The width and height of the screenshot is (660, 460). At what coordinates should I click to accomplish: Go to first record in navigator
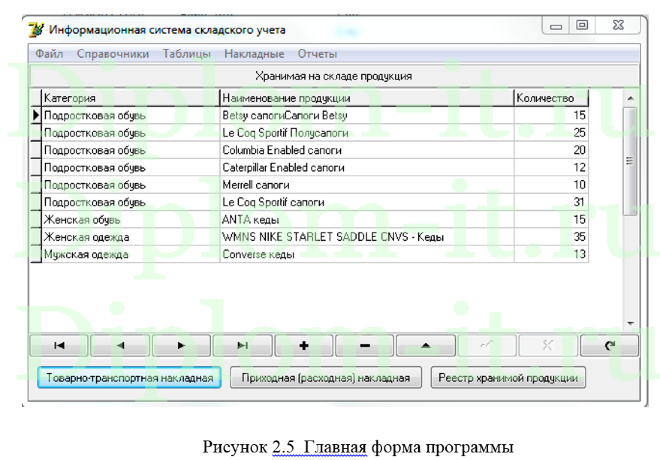click(58, 345)
